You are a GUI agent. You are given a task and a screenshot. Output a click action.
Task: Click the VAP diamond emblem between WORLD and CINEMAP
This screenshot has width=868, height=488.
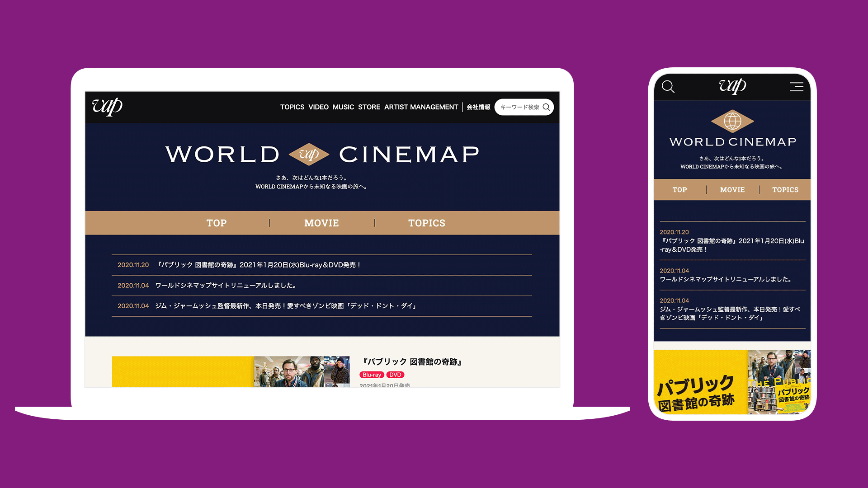click(x=309, y=154)
